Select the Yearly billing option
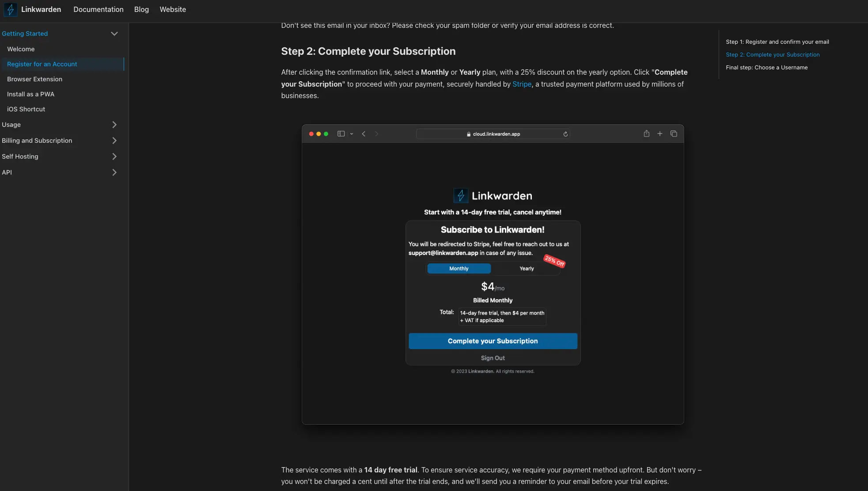 (527, 268)
